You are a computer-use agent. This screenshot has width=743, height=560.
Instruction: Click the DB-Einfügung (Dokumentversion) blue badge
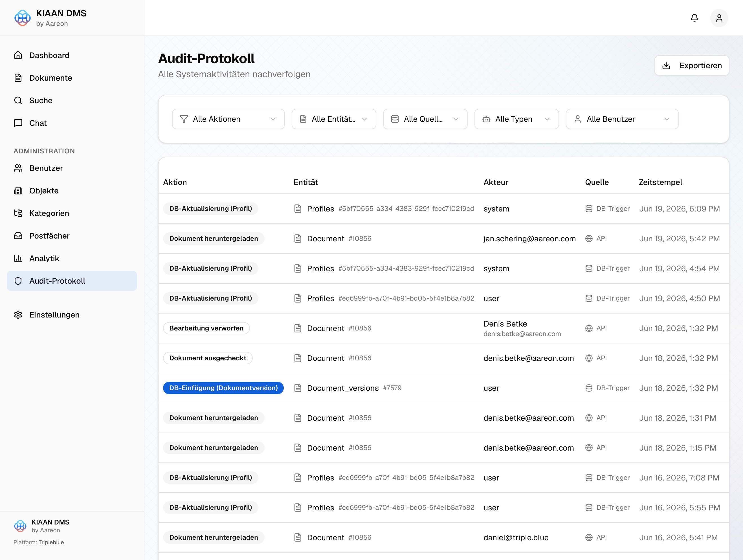click(223, 388)
